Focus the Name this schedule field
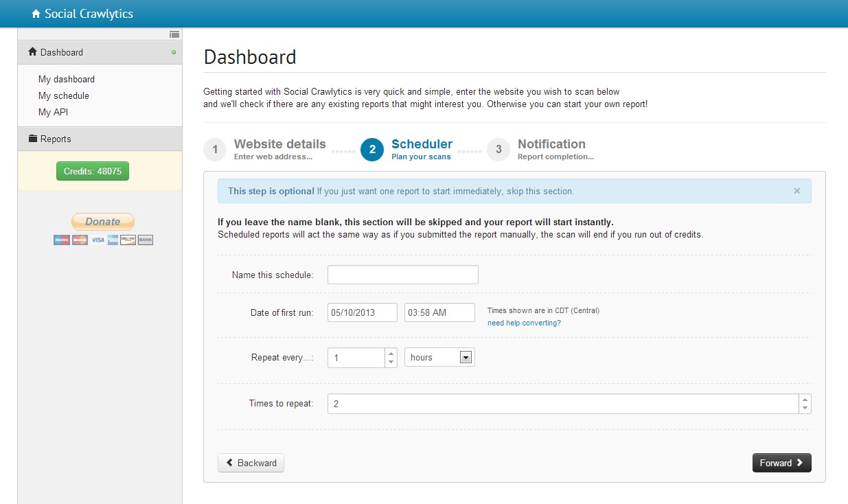Image resolution: width=848 pixels, height=504 pixels. (403, 275)
